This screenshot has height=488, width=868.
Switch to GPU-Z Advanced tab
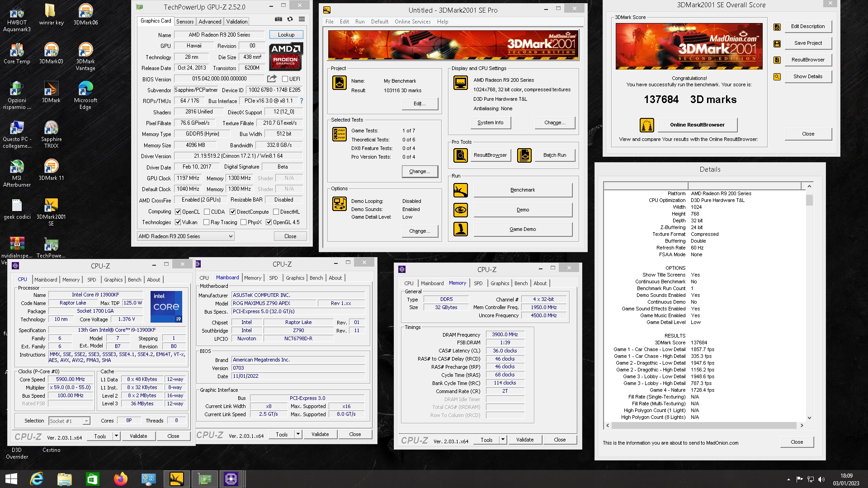210,22
